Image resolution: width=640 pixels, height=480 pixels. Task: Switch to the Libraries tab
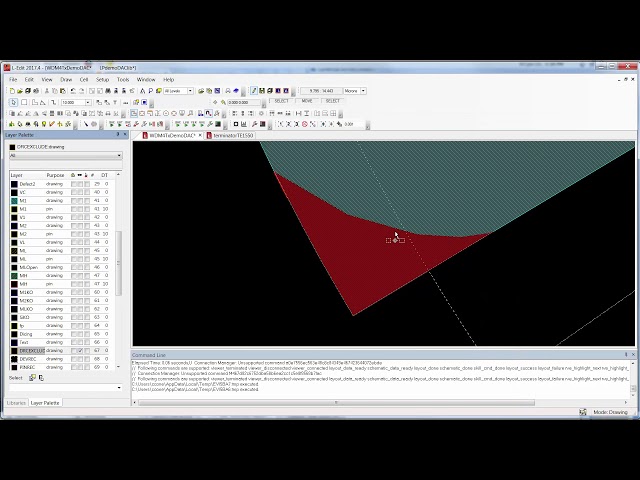(x=16, y=403)
